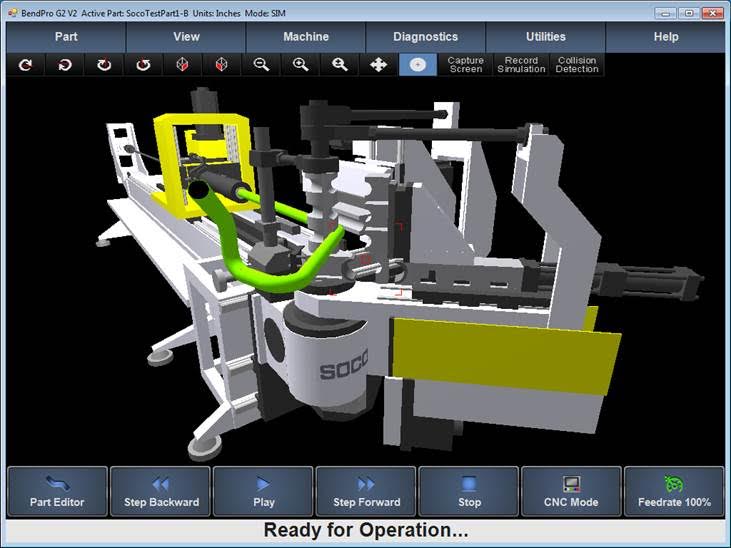The height and width of the screenshot is (548, 731).
Task: Play the bending simulation
Action: coord(263,492)
